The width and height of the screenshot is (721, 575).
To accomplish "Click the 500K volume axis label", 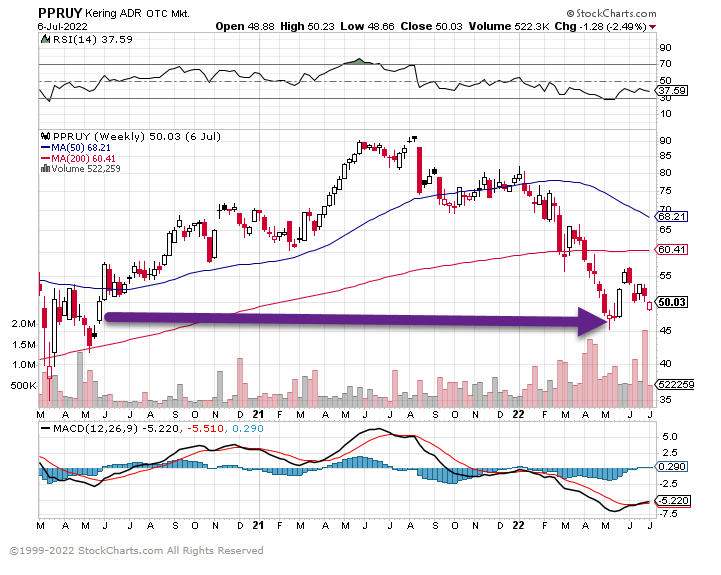I will click(x=23, y=385).
